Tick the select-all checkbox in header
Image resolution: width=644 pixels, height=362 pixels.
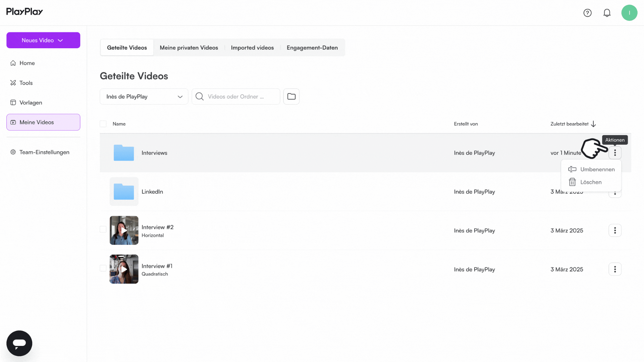point(103,124)
